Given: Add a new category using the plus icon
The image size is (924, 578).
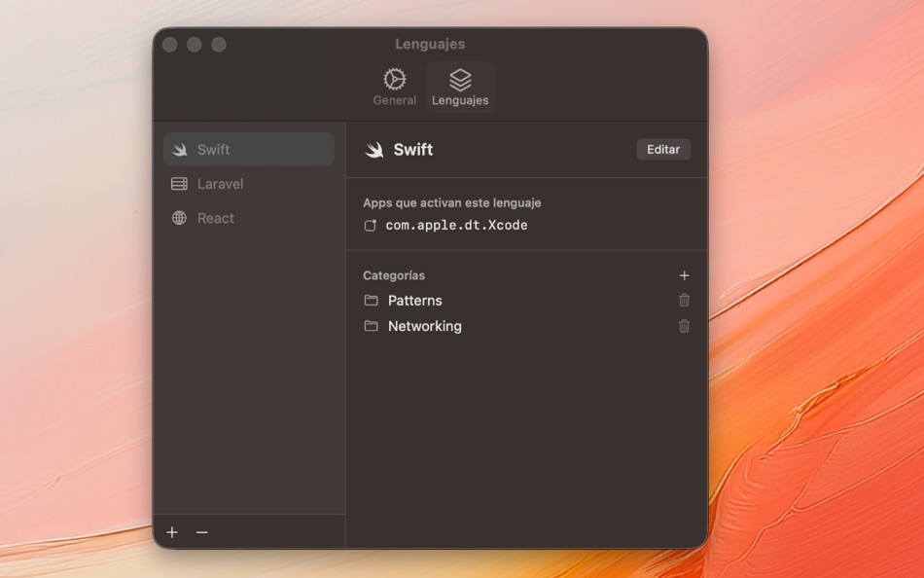Looking at the screenshot, I should [685, 275].
